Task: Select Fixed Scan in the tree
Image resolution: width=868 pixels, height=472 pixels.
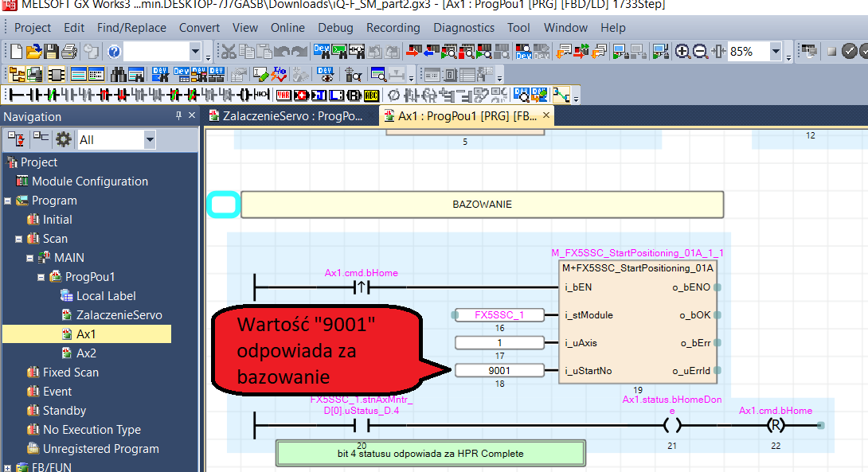Action: click(70, 373)
